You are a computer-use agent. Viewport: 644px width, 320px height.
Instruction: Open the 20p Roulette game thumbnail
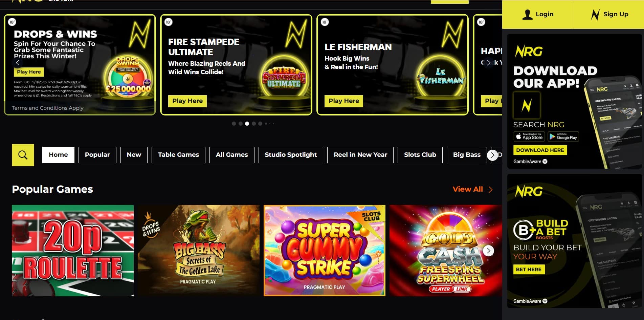pos(73,251)
